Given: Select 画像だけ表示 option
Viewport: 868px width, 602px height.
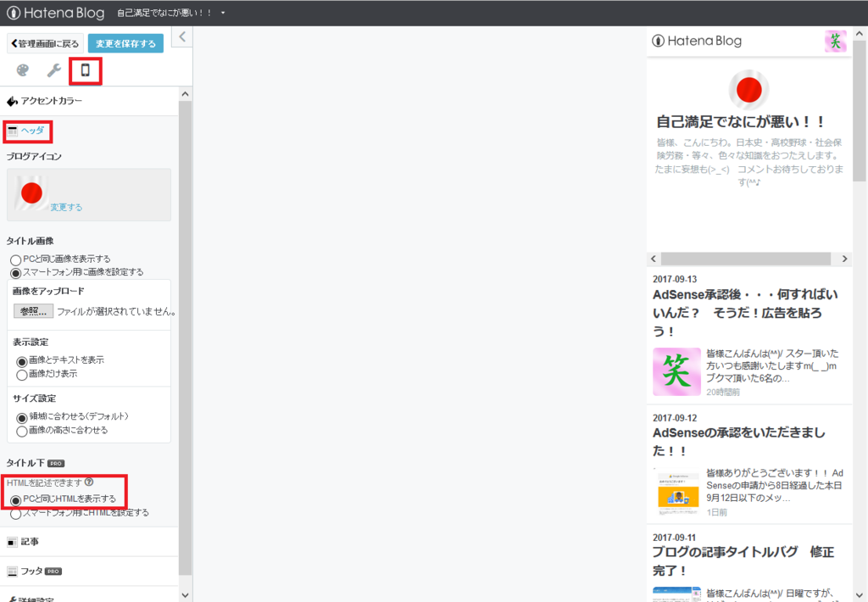Looking at the screenshot, I should pos(21,375).
